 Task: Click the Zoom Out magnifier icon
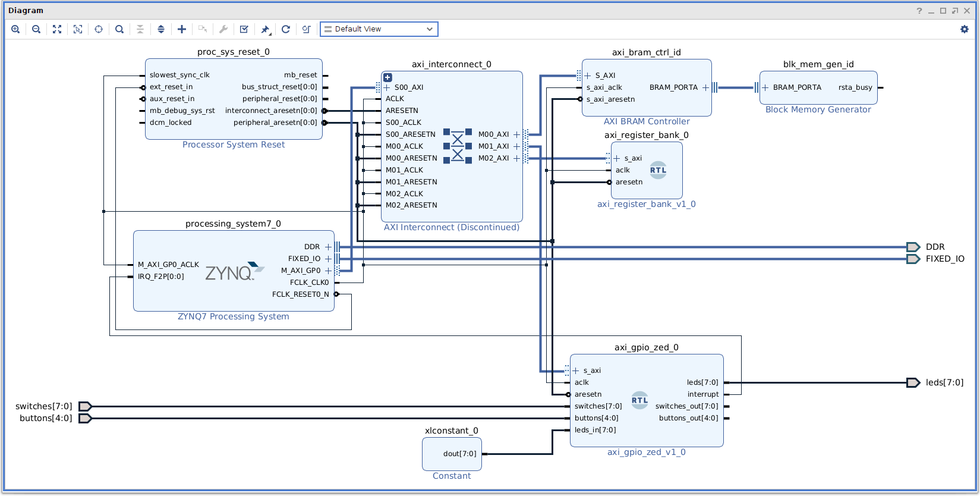click(36, 29)
